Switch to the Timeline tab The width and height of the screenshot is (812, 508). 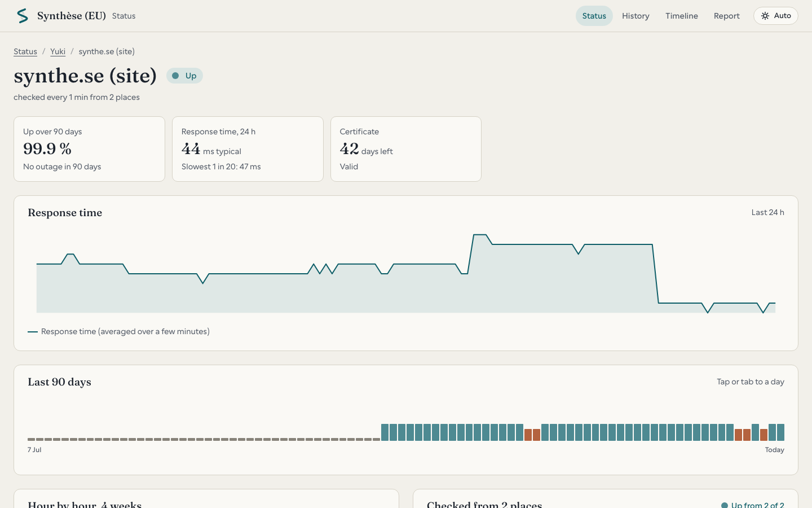[x=681, y=16]
